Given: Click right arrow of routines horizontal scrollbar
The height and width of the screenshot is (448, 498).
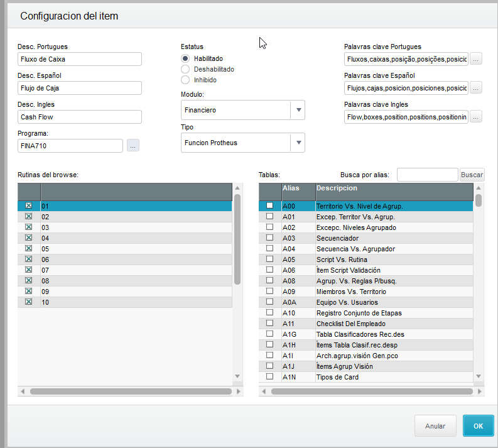Looking at the screenshot, I should (238, 391).
